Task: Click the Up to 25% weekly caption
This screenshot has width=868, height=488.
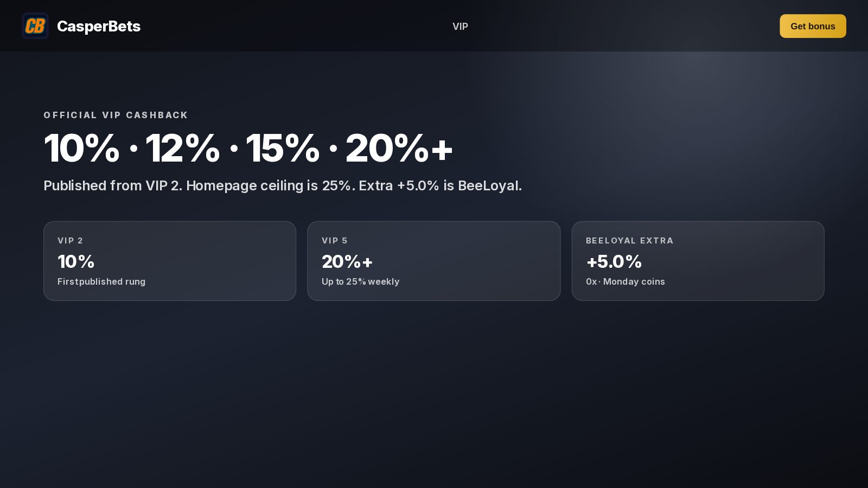Action: (x=360, y=281)
